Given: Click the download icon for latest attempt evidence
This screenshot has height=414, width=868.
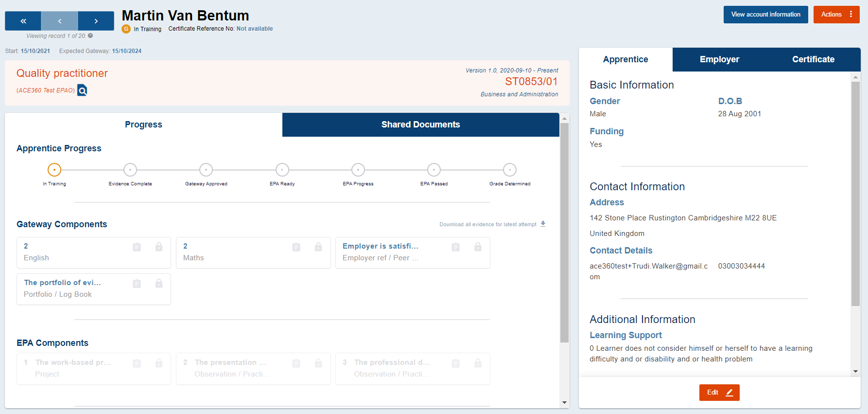Looking at the screenshot, I should tap(543, 224).
